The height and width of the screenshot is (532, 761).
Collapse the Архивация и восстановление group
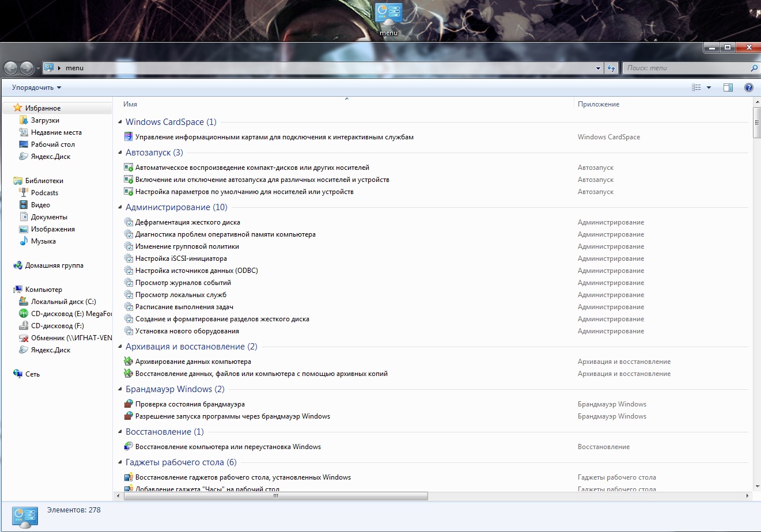pyautogui.click(x=120, y=347)
